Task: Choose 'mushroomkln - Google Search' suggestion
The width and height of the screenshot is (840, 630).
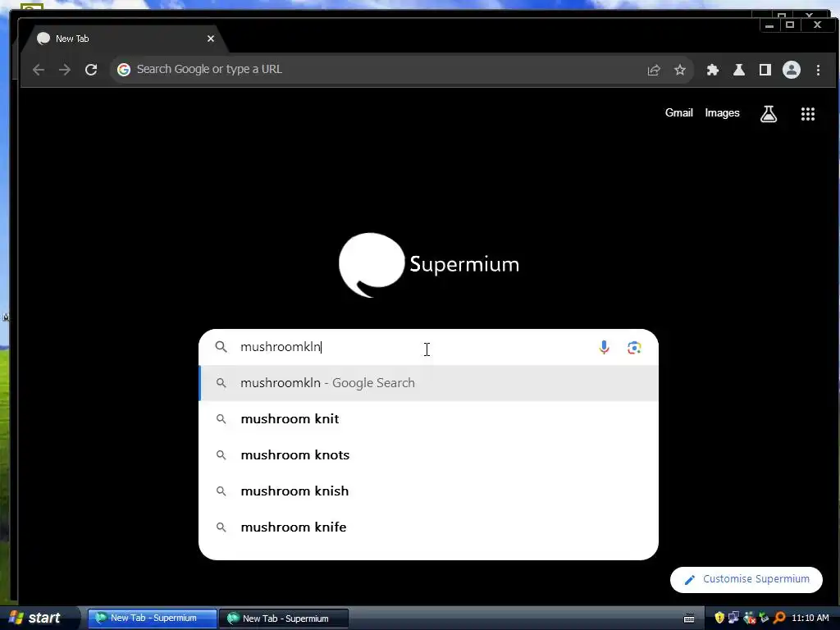Action: point(428,383)
